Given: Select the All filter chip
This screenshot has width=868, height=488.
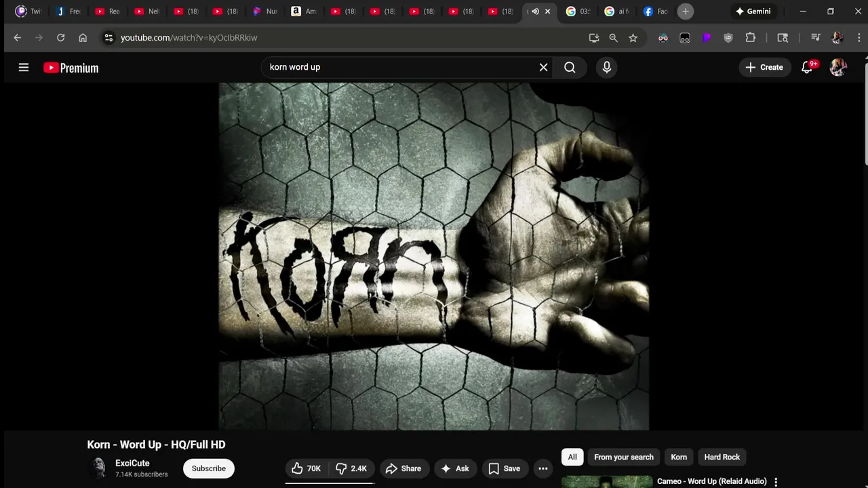Looking at the screenshot, I should click(572, 457).
